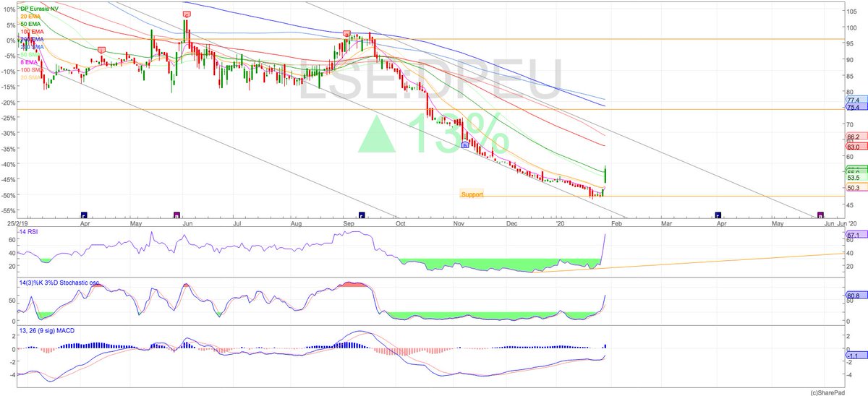Select the 100 EMA legend entry

31,33
